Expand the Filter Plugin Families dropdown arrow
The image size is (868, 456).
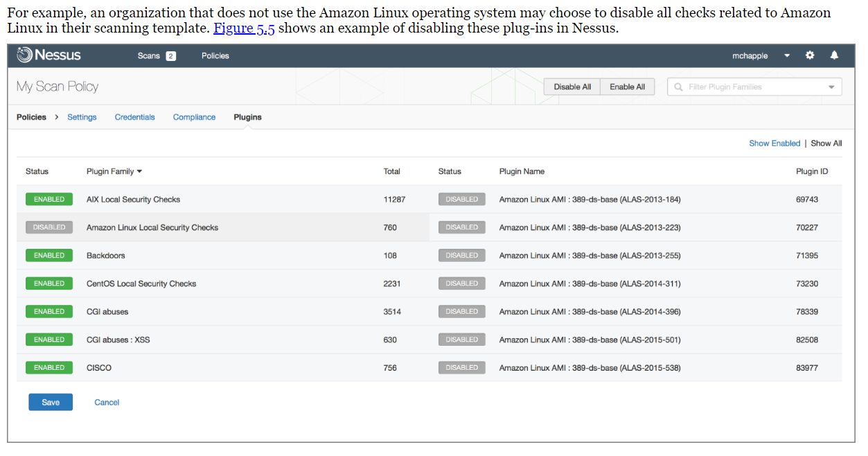pos(831,87)
